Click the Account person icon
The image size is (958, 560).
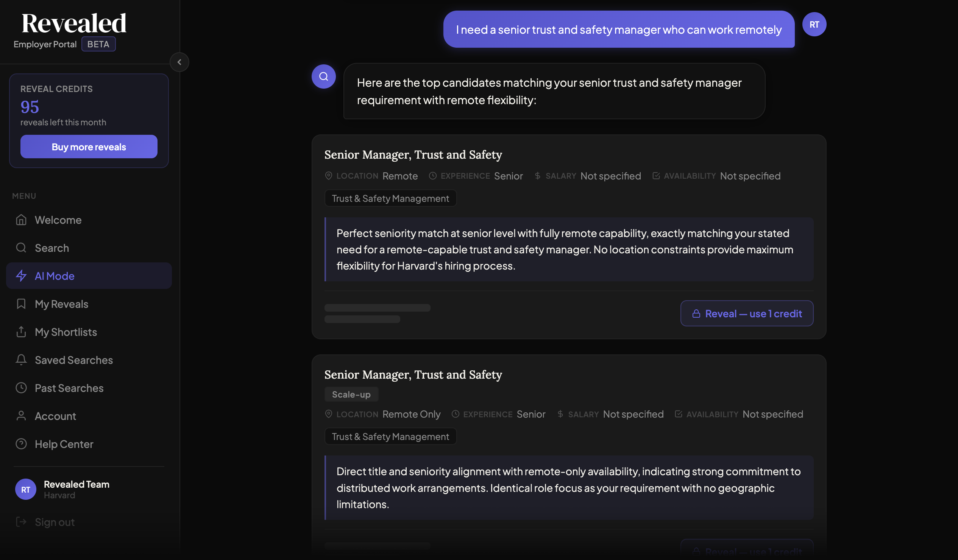coord(21,416)
